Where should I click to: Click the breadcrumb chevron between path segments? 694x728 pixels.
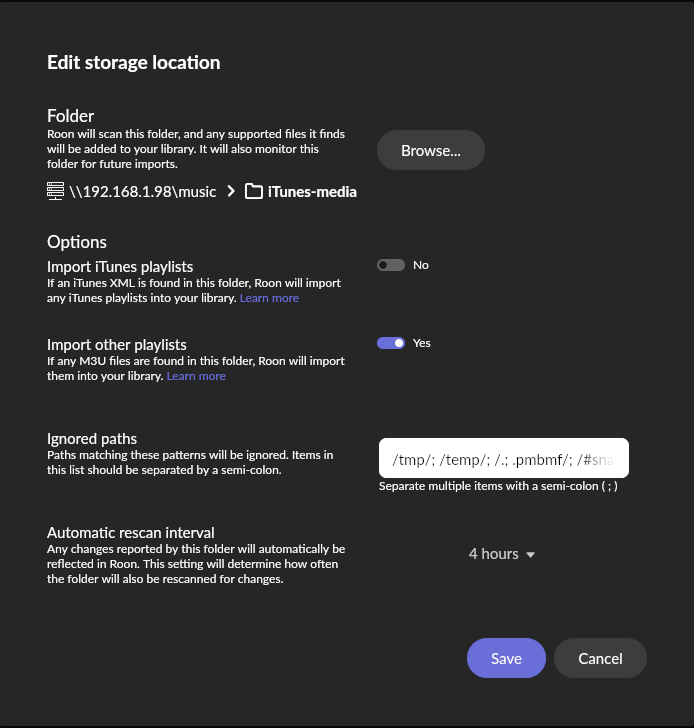[230, 191]
